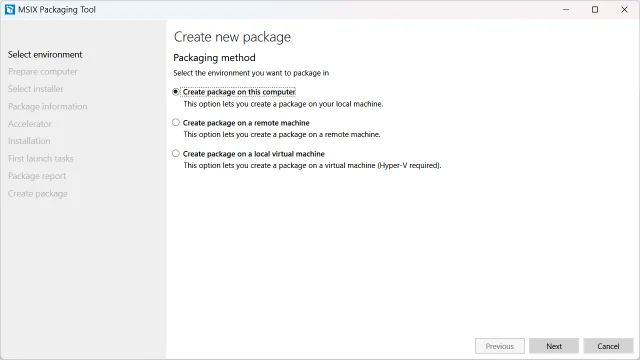Screen dimensions: 640x360
Task: Minimize the MSIX Packaging Tool window
Action: [566, 9]
